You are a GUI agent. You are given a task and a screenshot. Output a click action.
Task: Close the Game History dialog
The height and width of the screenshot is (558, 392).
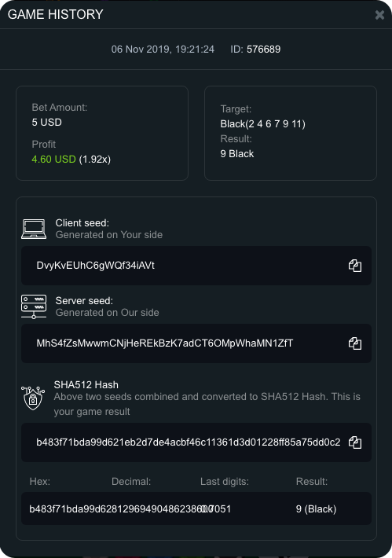[x=379, y=15]
